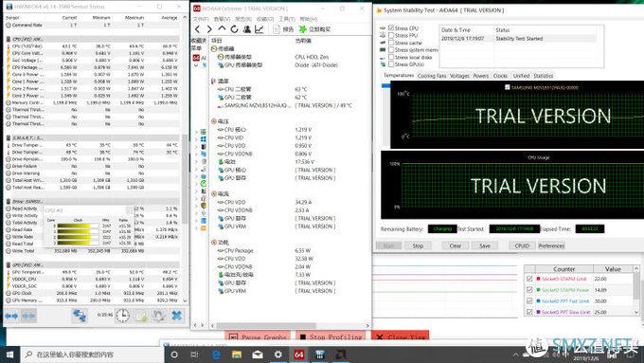Viewport: 644px width, 363px height.
Task: Uncheck the Stress CPU checkbox
Action: 391,27
